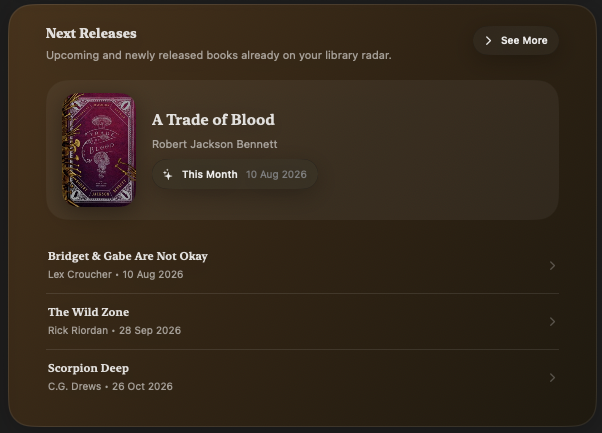Viewport: 602px width, 433px height.
Task: Select the A Trade of Blood title
Action: (213, 120)
